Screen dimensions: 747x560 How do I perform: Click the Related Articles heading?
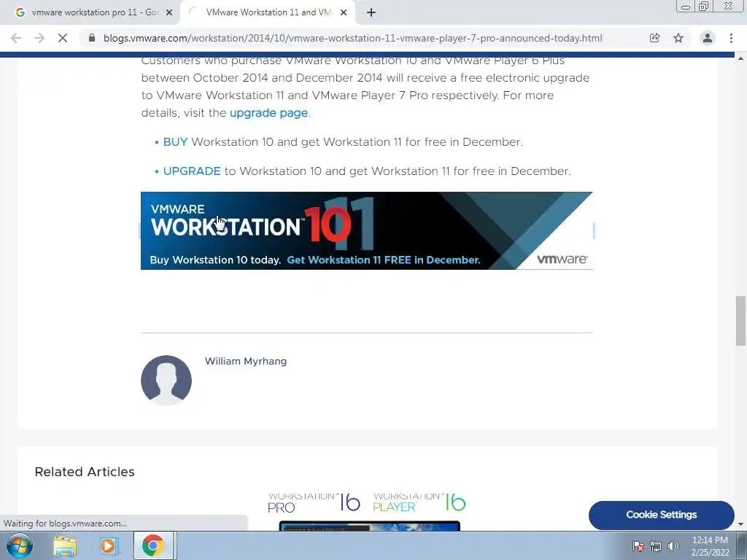pyautogui.click(x=85, y=472)
